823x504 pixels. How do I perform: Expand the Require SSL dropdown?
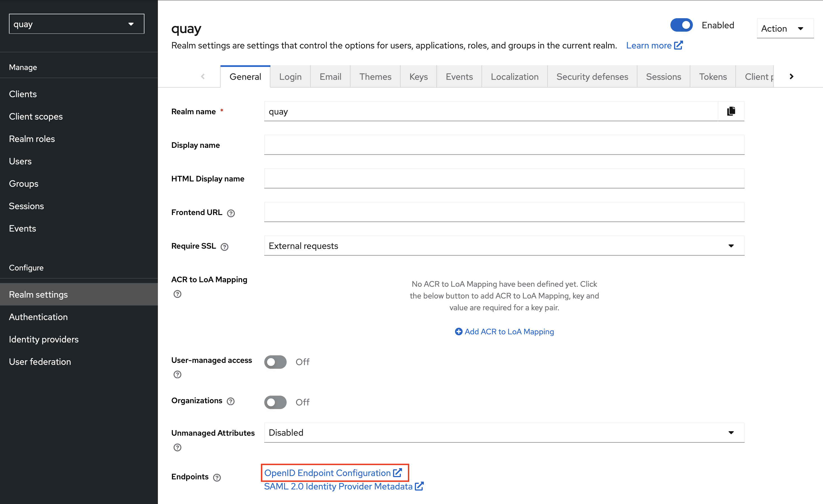[504, 246]
